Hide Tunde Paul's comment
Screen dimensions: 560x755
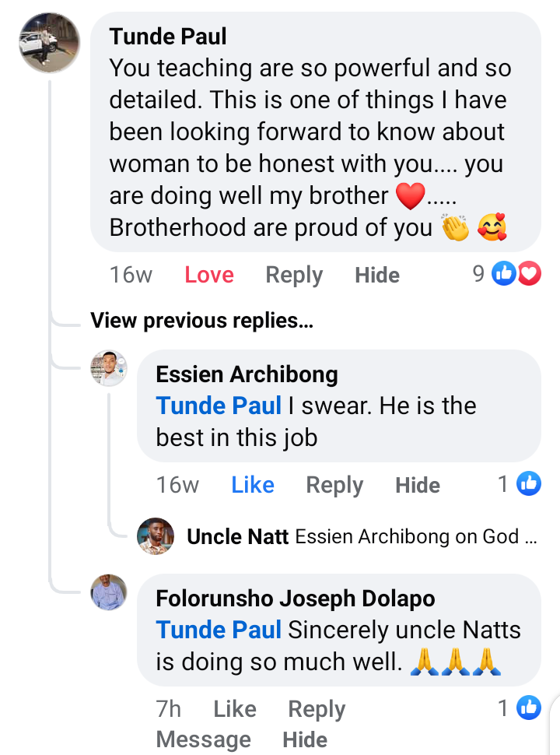point(377,275)
